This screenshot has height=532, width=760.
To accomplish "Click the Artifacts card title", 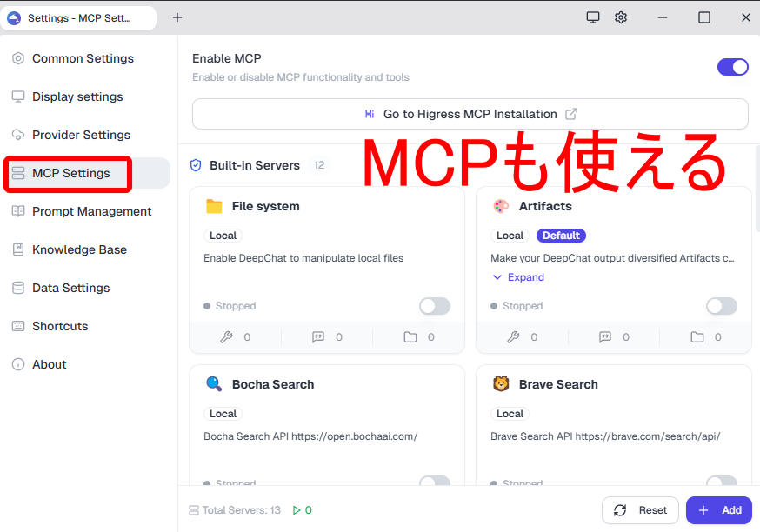I will coord(545,206).
